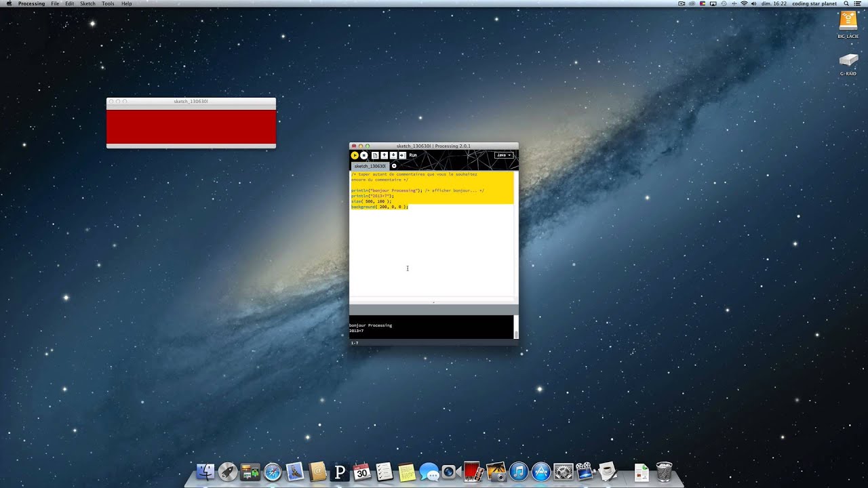Open the Edit menu
The image size is (868, 488).
[69, 3]
